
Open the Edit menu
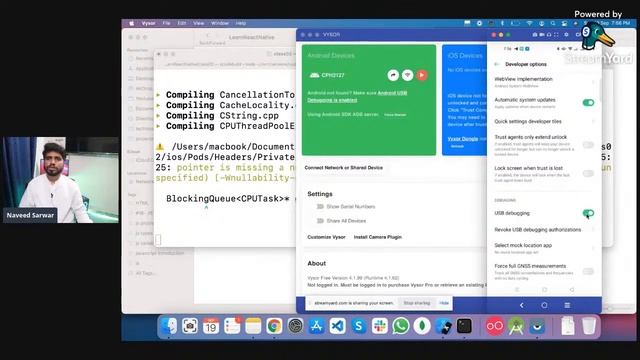click(182, 23)
